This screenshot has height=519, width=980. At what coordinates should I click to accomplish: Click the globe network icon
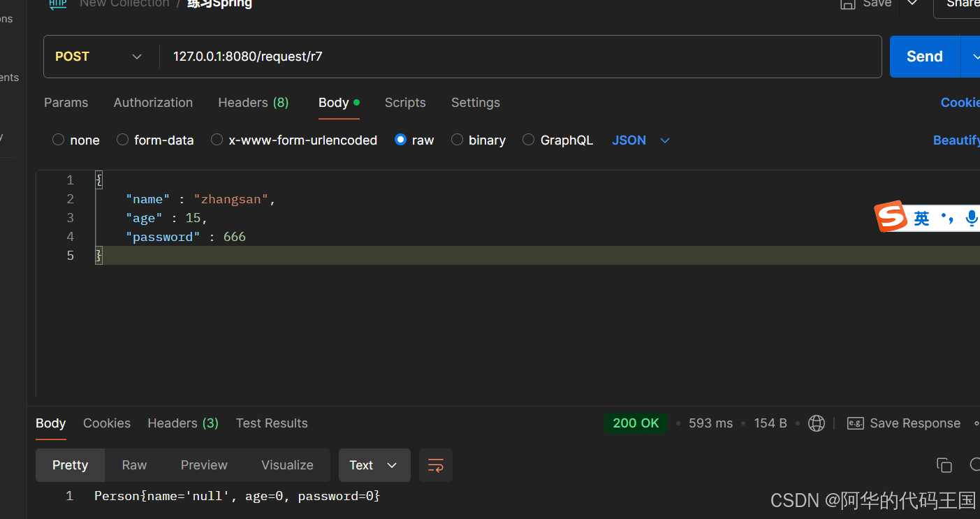[816, 423]
